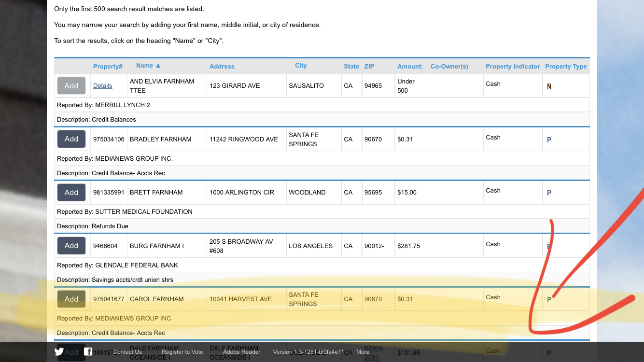This screenshot has width=644, height=362.
Task: Select address 205 S BROADWAY AV #608
Action: 241,246
